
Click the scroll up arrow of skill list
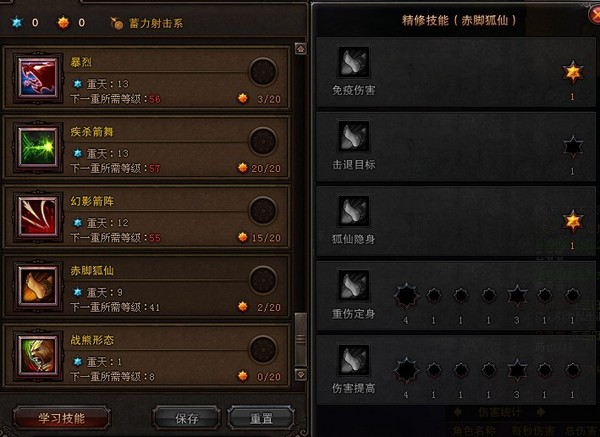click(x=301, y=49)
